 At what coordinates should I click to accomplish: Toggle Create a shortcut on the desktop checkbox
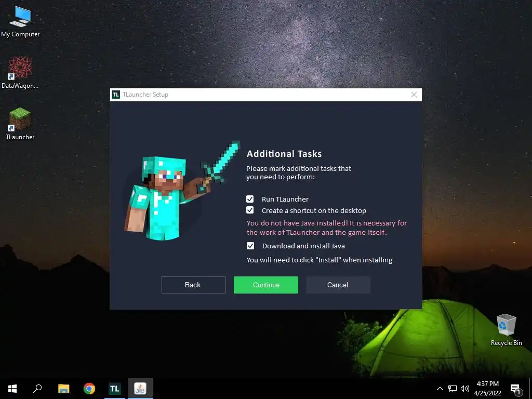[x=250, y=210]
